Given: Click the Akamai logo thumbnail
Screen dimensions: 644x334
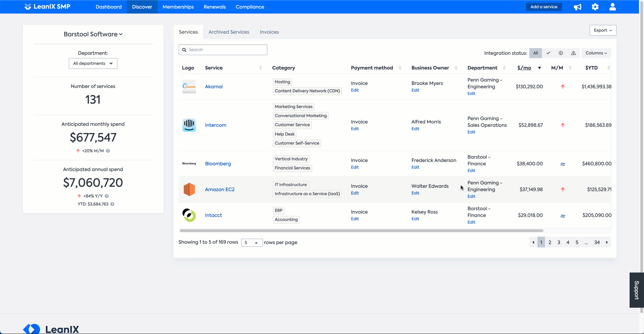Looking at the screenshot, I should pos(189,86).
